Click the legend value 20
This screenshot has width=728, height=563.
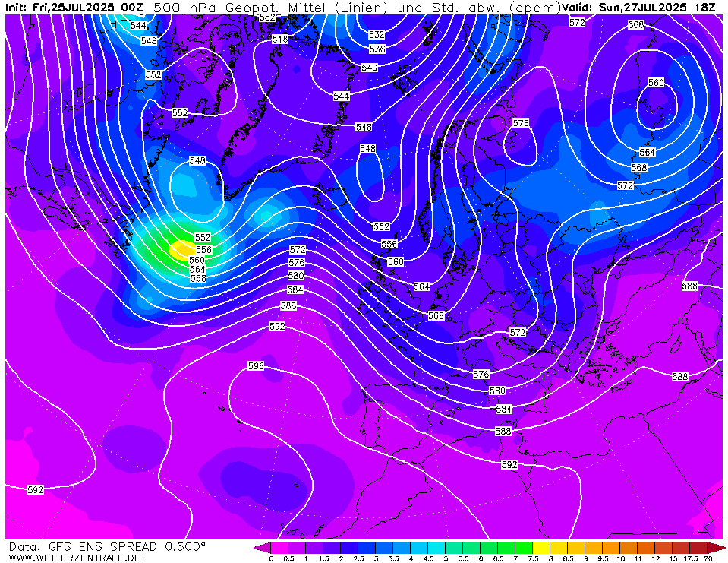[x=708, y=558]
